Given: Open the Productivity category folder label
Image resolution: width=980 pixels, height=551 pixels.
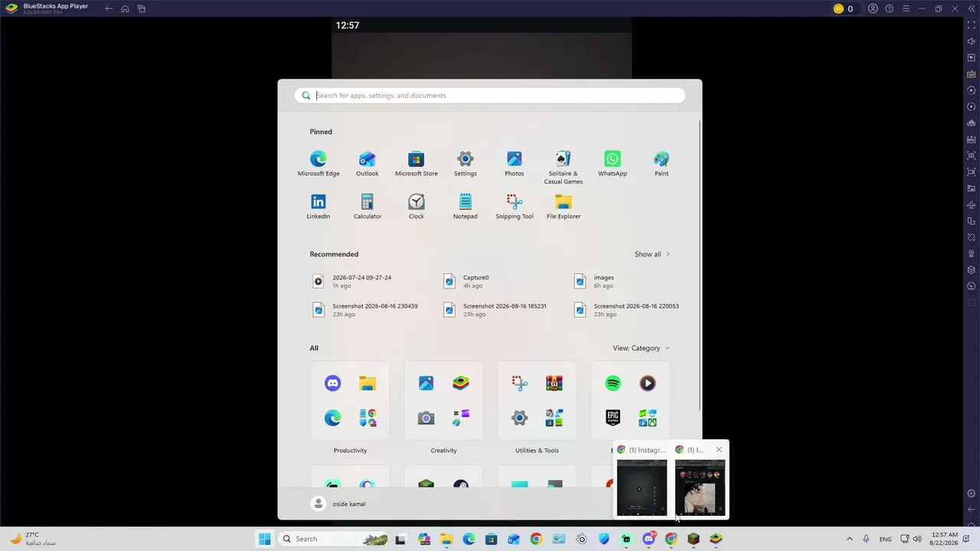Looking at the screenshot, I should pos(350,451).
